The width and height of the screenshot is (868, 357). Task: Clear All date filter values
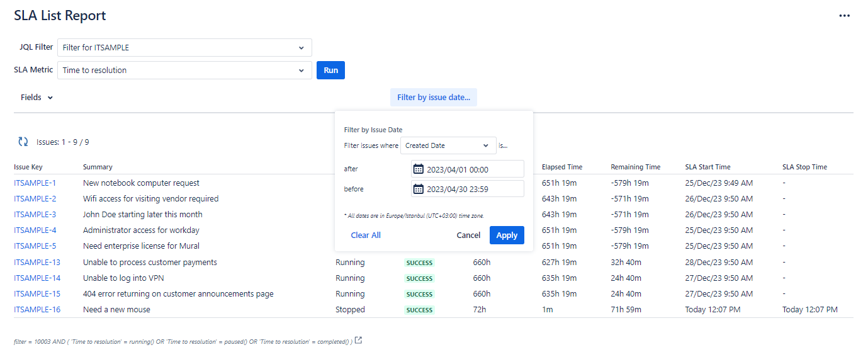[x=366, y=235]
